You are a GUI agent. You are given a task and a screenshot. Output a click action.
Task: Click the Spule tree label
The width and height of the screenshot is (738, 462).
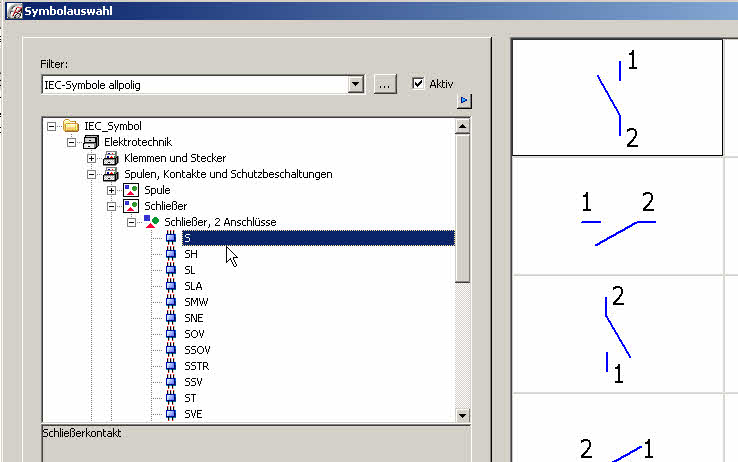tap(157, 190)
